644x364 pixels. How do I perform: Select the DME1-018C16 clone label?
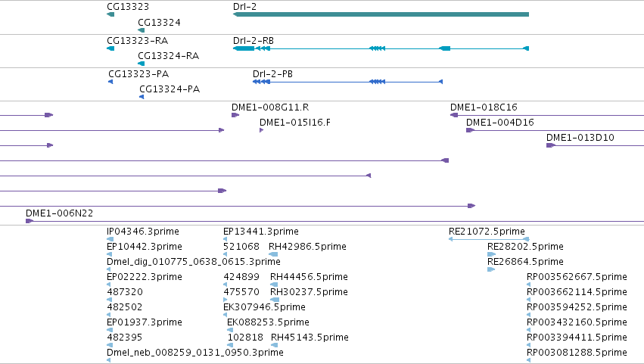coord(484,107)
